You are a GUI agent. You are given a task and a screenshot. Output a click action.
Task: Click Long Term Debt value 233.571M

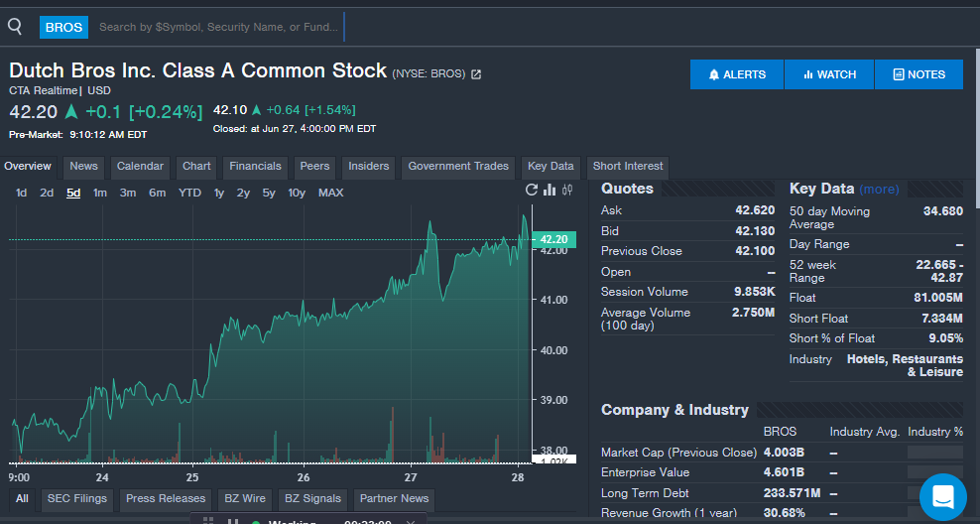pyautogui.click(x=792, y=492)
